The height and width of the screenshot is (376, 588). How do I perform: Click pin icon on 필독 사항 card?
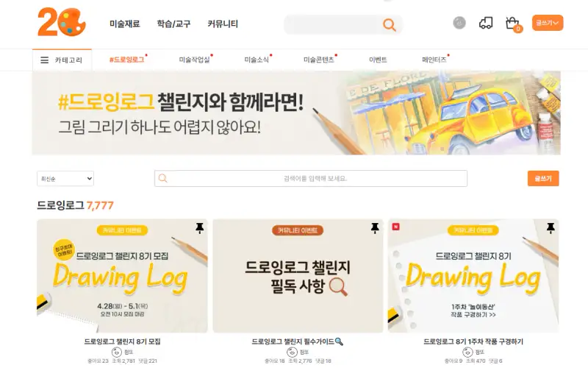[x=375, y=228]
